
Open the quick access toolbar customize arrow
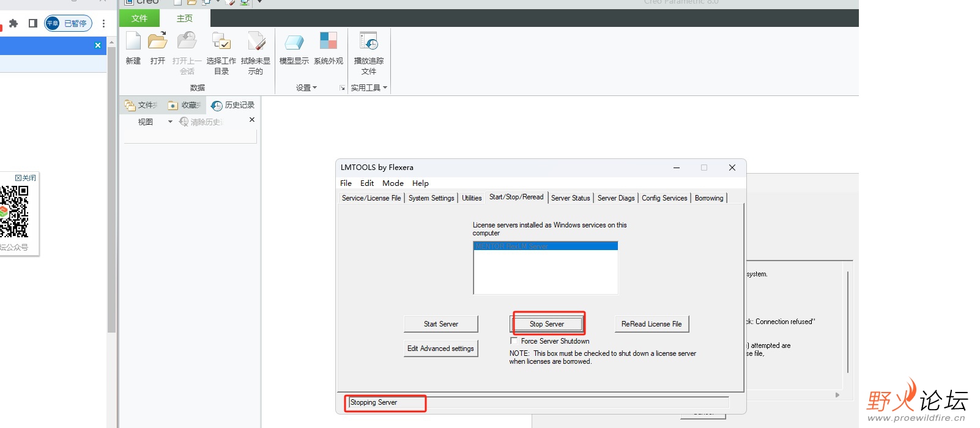259,2
